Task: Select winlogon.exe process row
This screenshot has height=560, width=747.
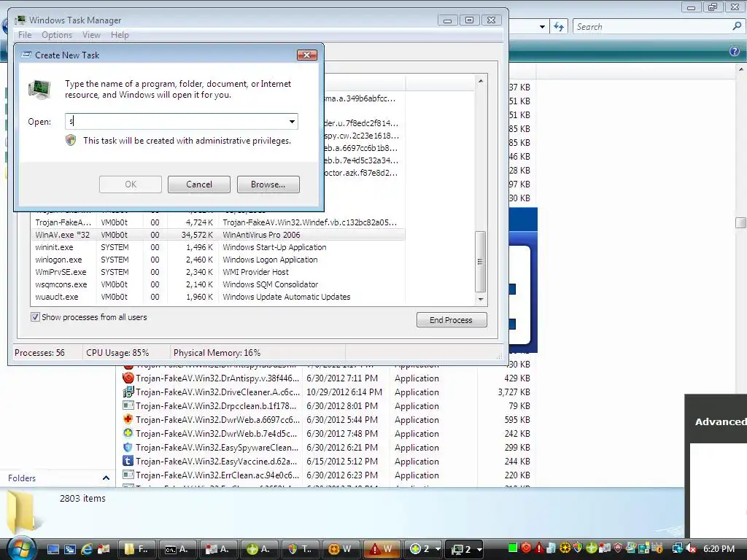Action: tap(217, 260)
